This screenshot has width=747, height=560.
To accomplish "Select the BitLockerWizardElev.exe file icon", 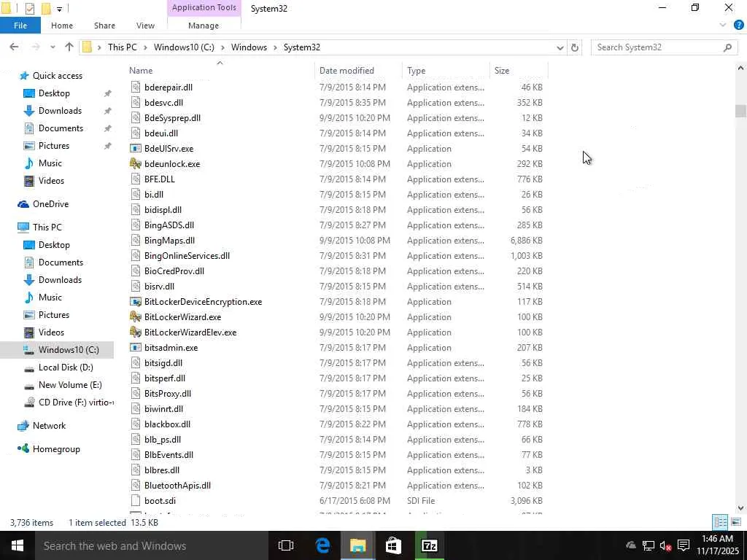I will (136, 332).
